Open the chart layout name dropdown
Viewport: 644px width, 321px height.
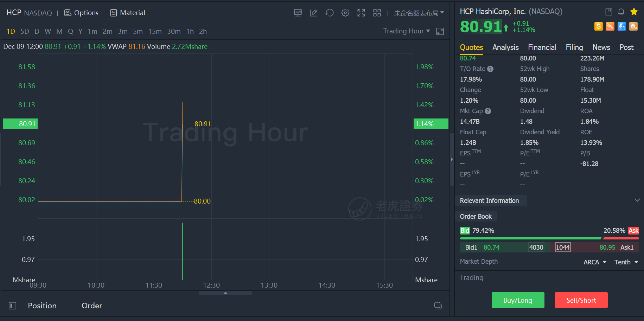(x=419, y=13)
